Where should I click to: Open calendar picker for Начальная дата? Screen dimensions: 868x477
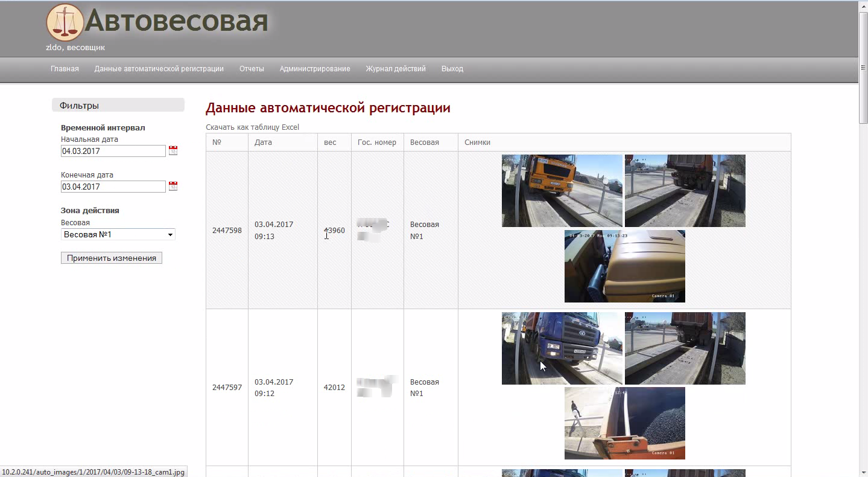(x=173, y=151)
